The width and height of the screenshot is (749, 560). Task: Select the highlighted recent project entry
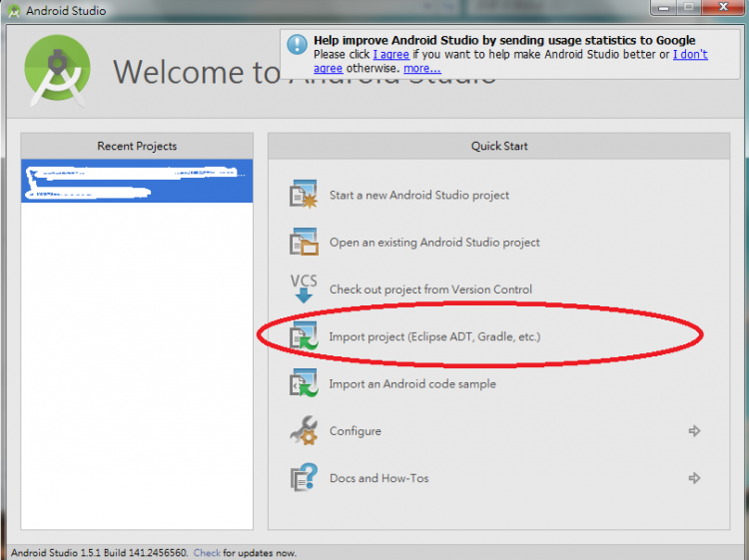point(137,181)
